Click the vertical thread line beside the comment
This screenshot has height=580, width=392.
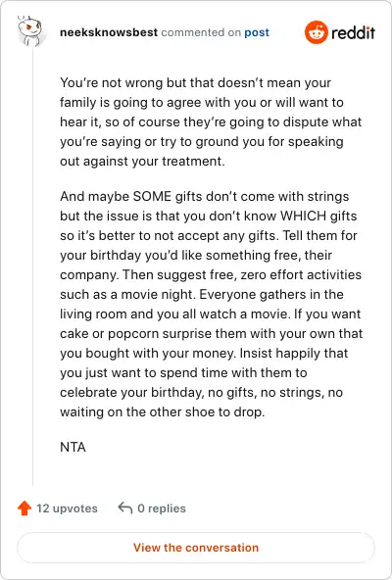click(x=32, y=266)
